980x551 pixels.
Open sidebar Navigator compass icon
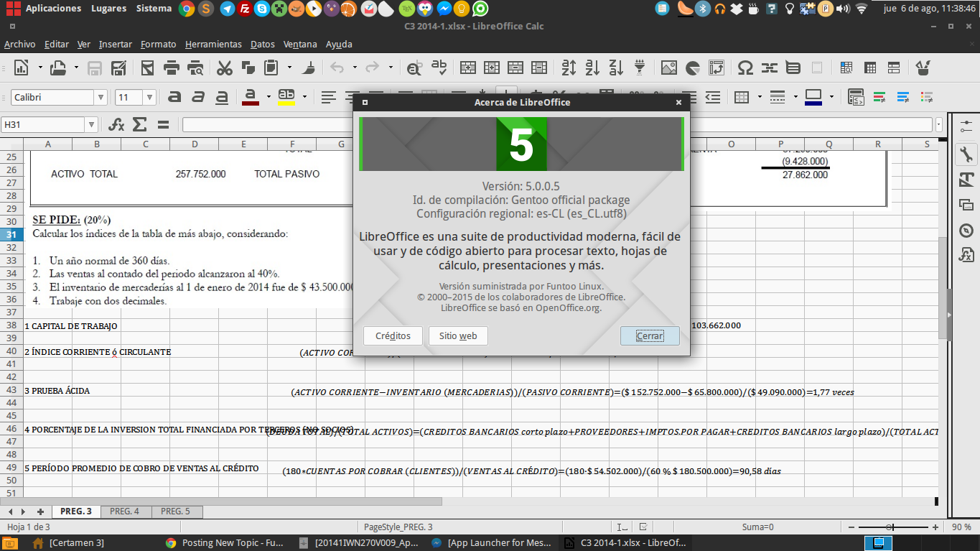click(x=966, y=231)
